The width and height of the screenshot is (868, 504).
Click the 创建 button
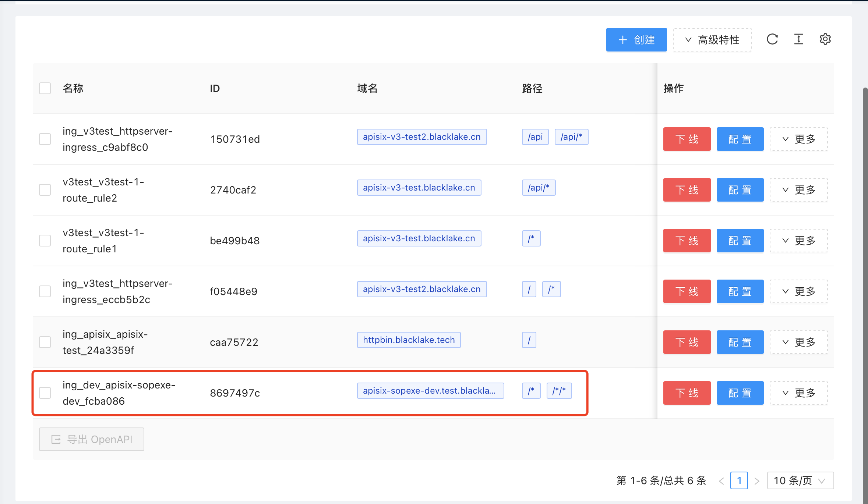636,40
